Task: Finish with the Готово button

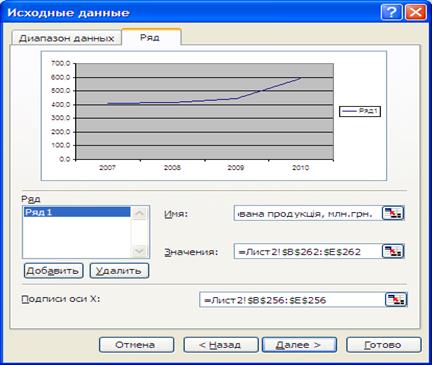Action: tap(383, 345)
